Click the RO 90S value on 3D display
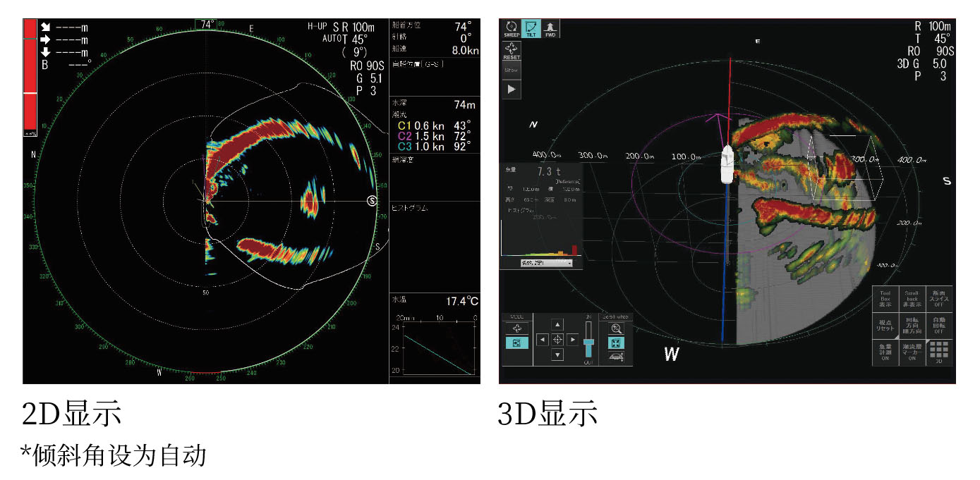Viewport: 980px width, 480px height. click(x=931, y=51)
